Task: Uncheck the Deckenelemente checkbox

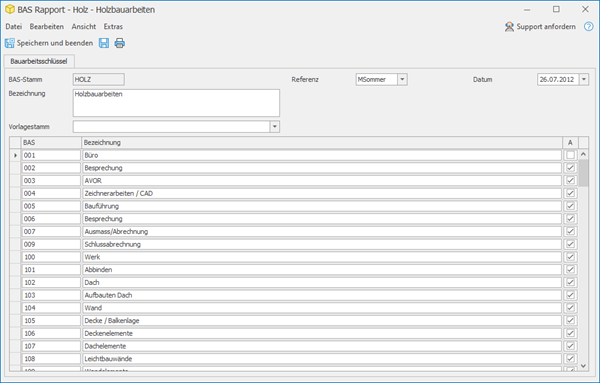Action: coord(571,333)
